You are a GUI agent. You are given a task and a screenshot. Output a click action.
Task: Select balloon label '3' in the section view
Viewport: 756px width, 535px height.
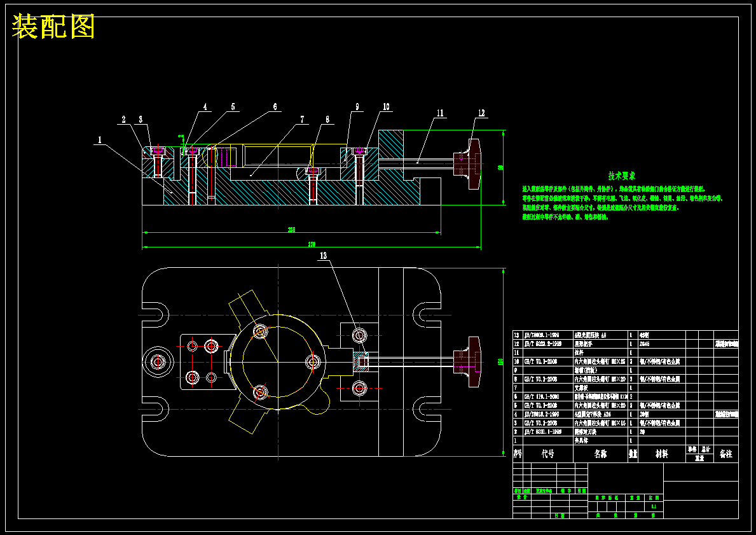coord(141,120)
